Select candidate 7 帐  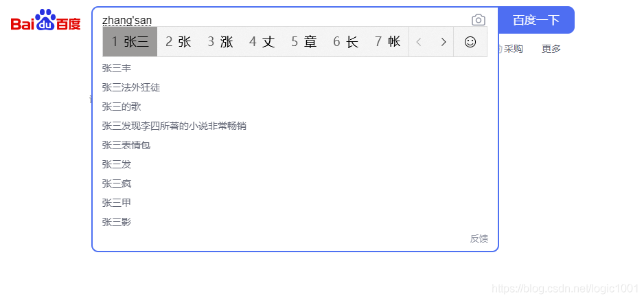click(x=388, y=41)
